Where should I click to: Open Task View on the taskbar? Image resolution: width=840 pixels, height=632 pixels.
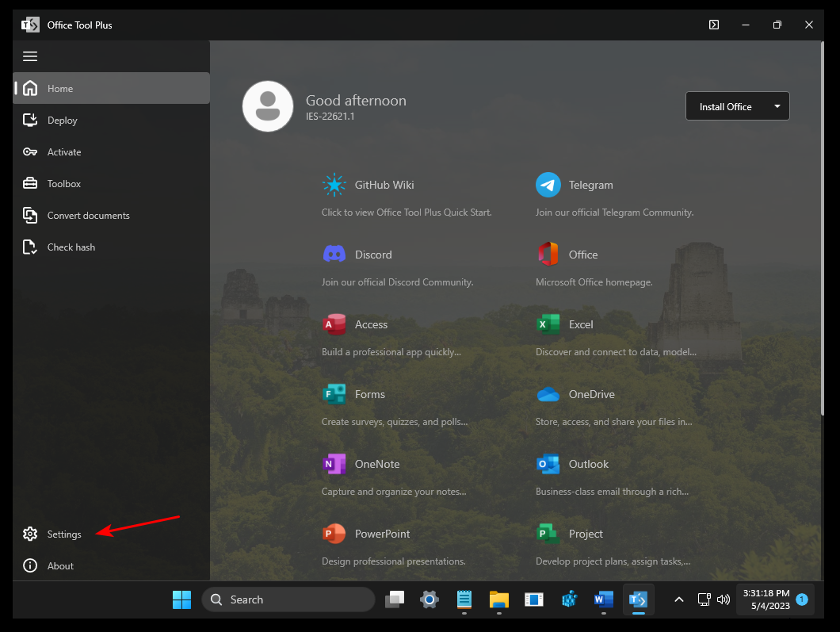(395, 599)
